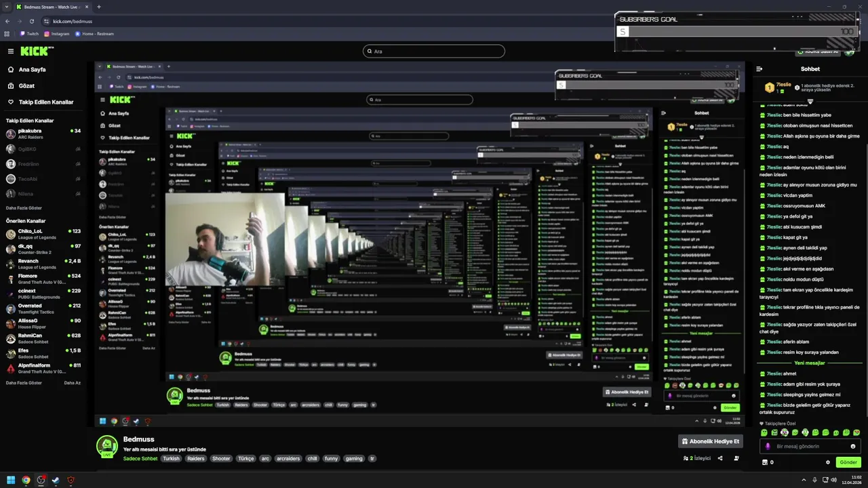
Task: Open Revanch League of Legends channel
Action: point(43,264)
